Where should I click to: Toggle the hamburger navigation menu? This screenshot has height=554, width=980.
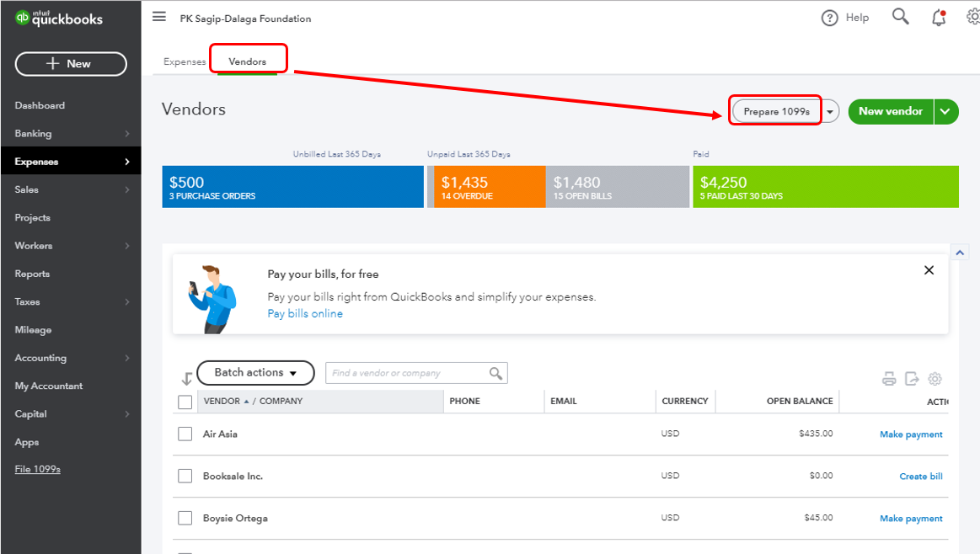click(x=159, y=17)
